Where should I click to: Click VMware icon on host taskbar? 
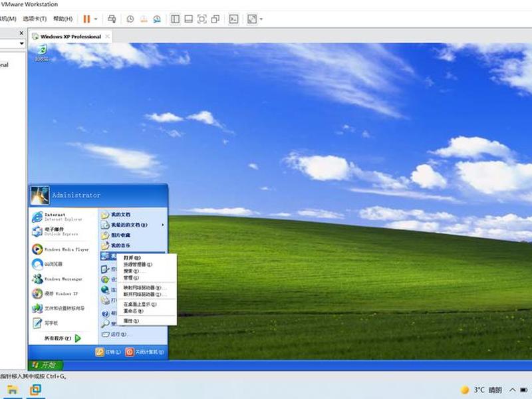coord(35,390)
